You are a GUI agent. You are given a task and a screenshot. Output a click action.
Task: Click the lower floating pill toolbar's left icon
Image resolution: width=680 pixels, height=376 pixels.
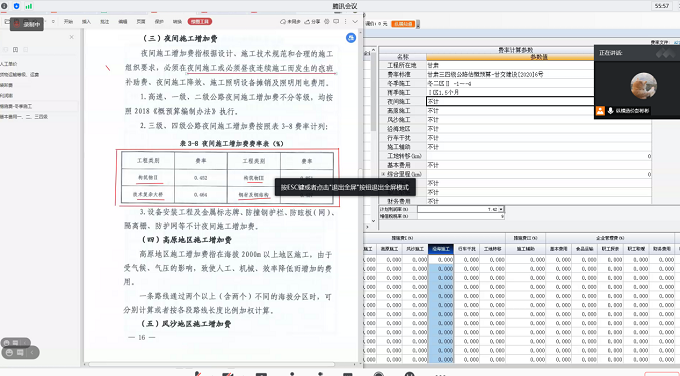pos(9,353)
